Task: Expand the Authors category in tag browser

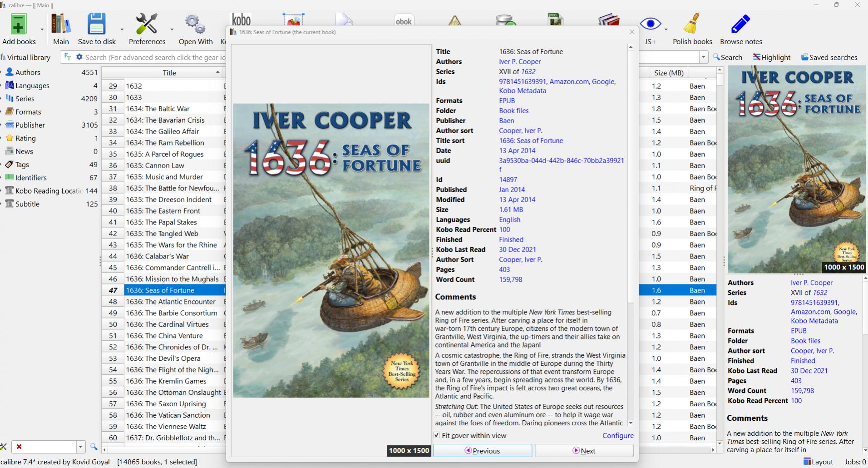Action: 2,72
